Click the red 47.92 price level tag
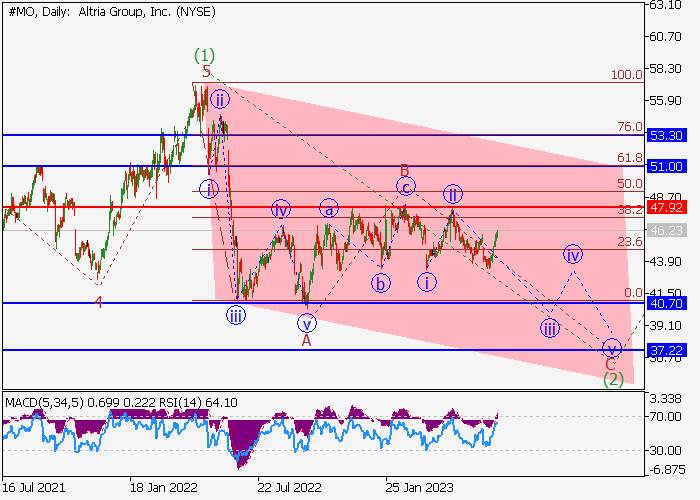Image resolution: width=700 pixels, height=500 pixels. tap(667, 208)
